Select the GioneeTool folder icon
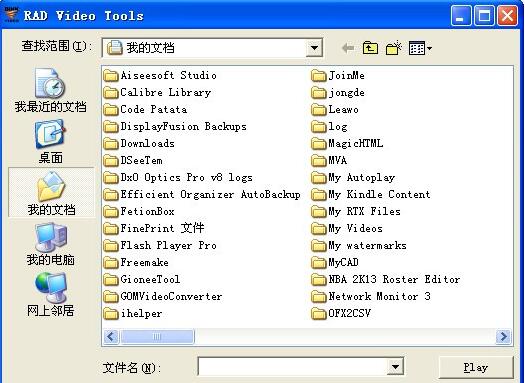The width and height of the screenshot is (525, 383). 111,280
